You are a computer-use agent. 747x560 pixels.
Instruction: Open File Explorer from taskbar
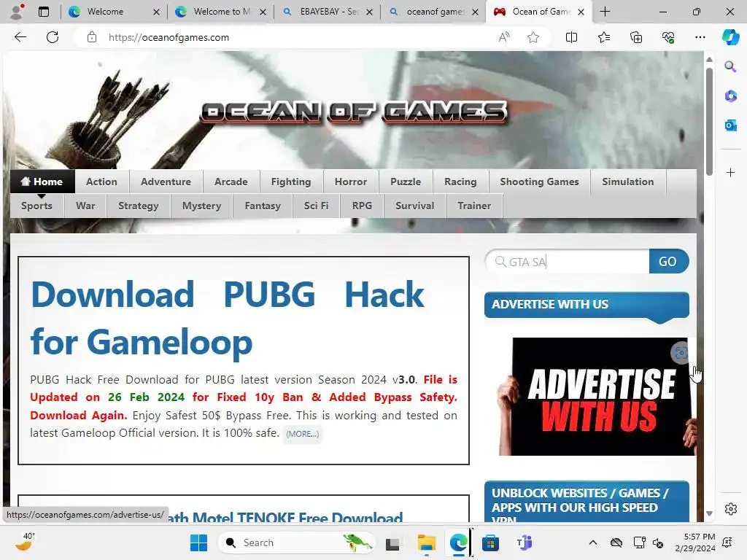click(x=426, y=542)
